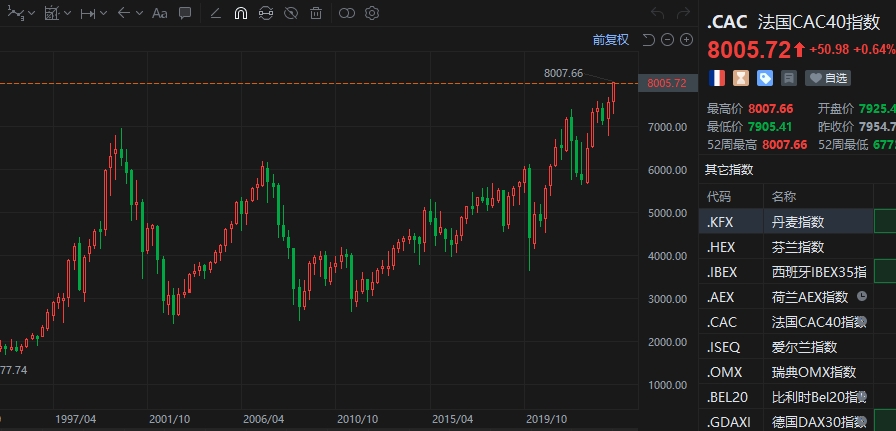Open chart settings gear icon
This screenshot has width=896, height=431.
[x=372, y=14]
